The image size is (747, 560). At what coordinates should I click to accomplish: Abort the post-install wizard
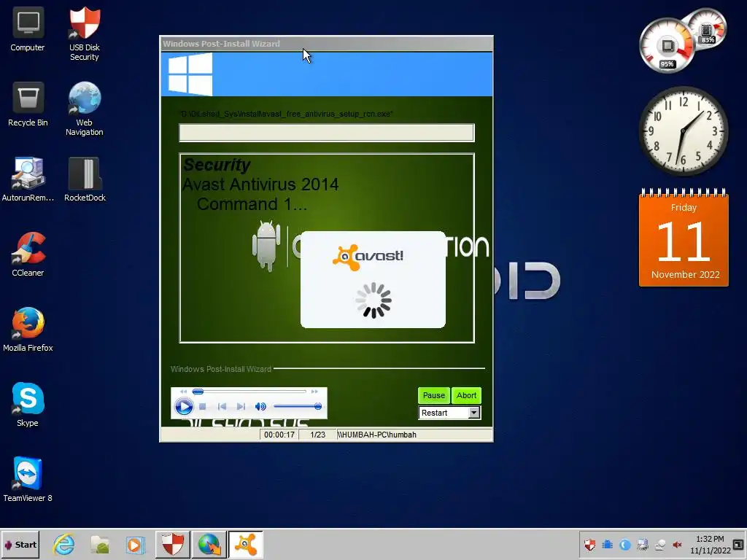[466, 395]
